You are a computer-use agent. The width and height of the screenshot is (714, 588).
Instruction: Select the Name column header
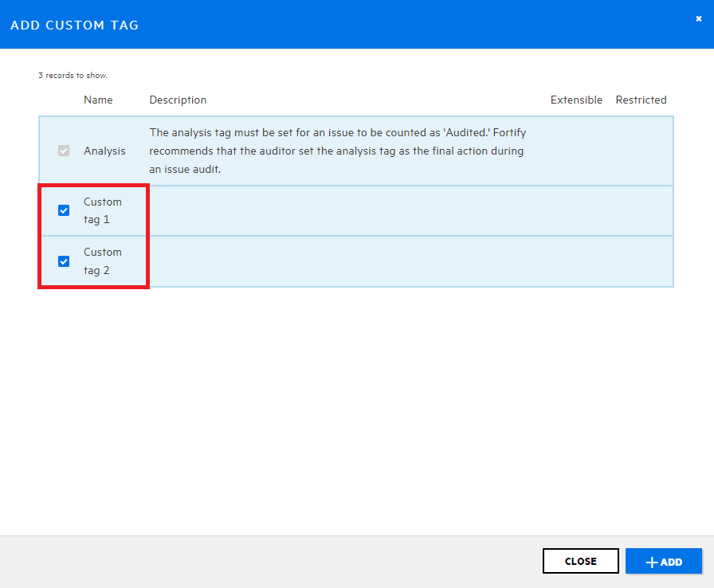98,100
